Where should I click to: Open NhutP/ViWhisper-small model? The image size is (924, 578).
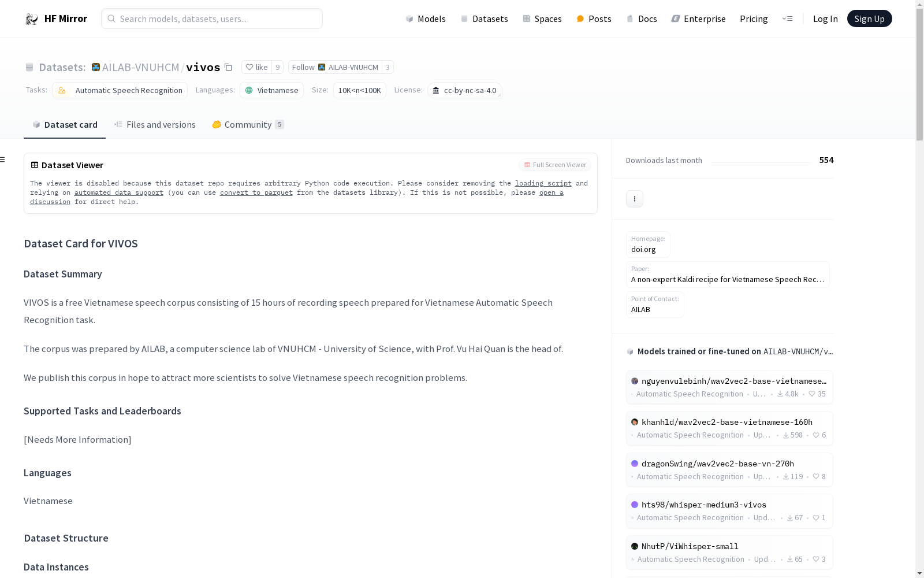coord(729,553)
